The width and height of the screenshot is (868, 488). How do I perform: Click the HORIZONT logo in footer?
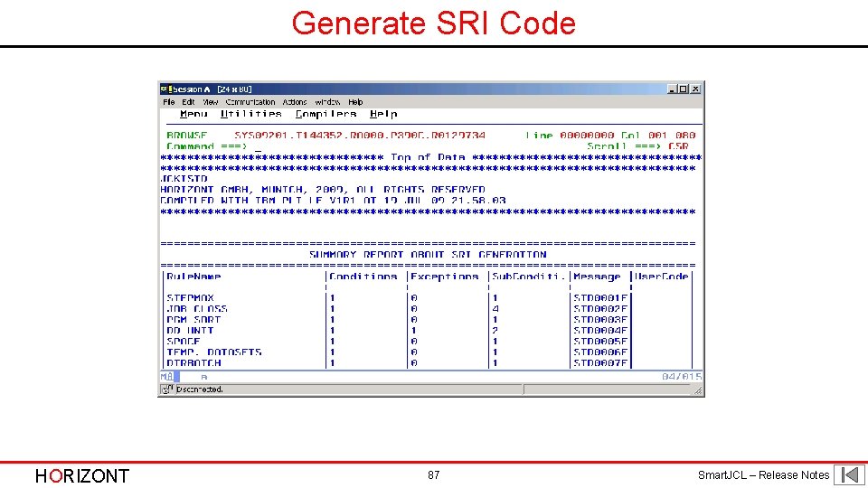(x=82, y=476)
